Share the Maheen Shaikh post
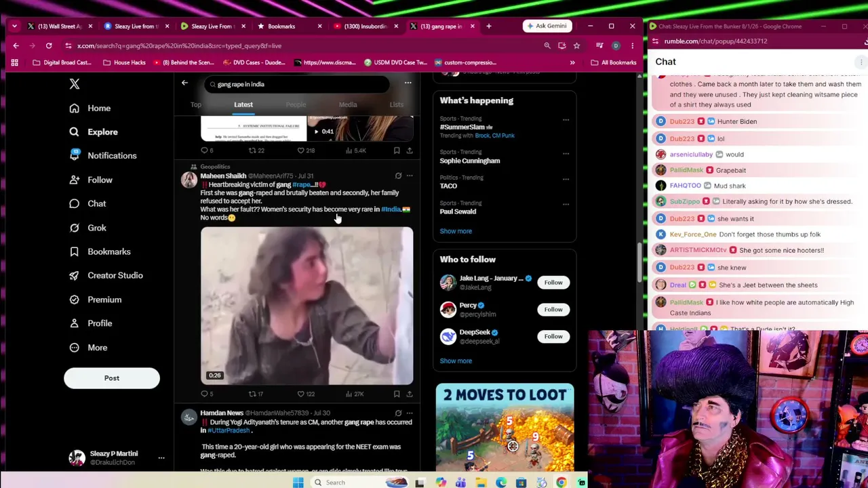The width and height of the screenshot is (868, 488). 409,394
